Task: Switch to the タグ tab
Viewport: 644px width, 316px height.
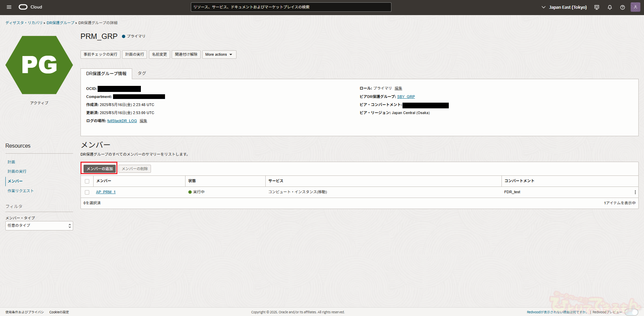Action: [x=142, y=73]
